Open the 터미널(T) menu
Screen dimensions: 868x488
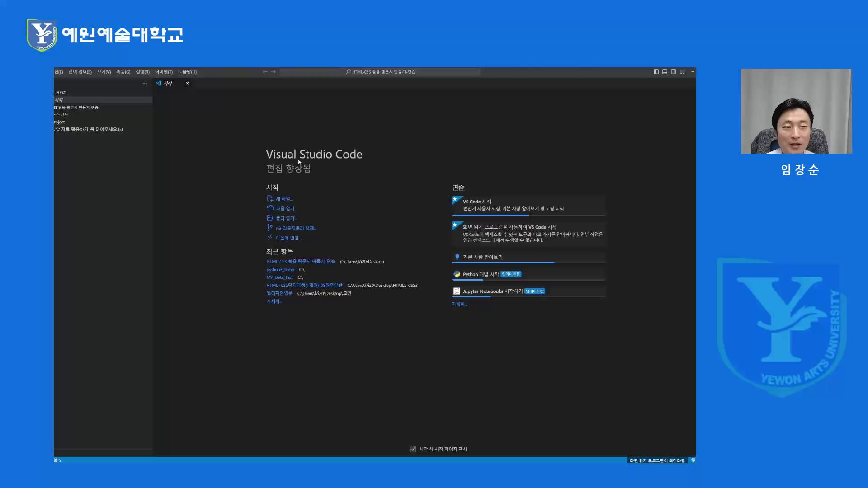tap(164, 72)
